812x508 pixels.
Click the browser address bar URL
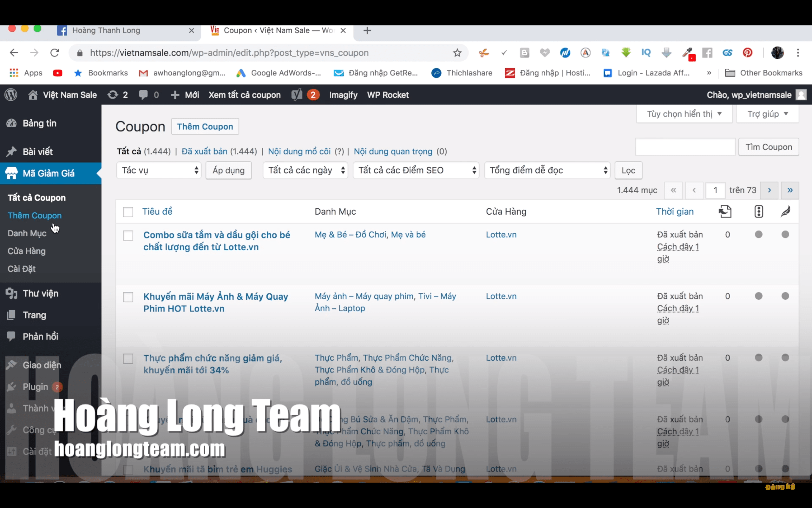click(x=229, y=53)
